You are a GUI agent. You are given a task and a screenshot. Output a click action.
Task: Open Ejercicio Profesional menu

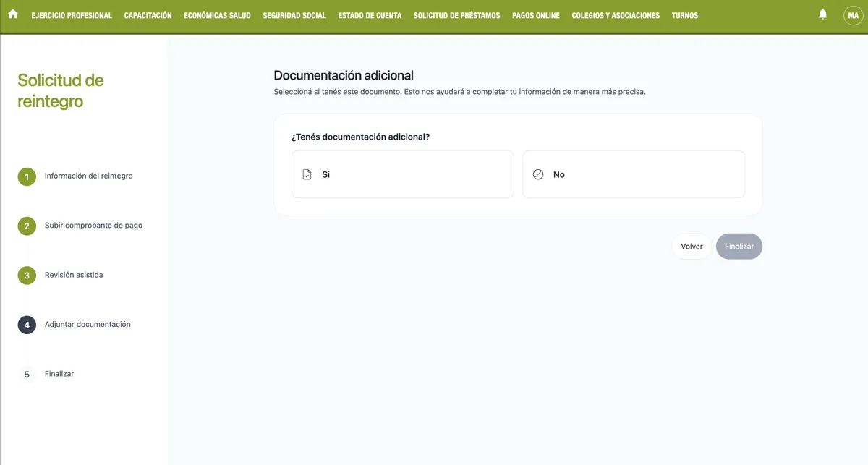(72, 15)
